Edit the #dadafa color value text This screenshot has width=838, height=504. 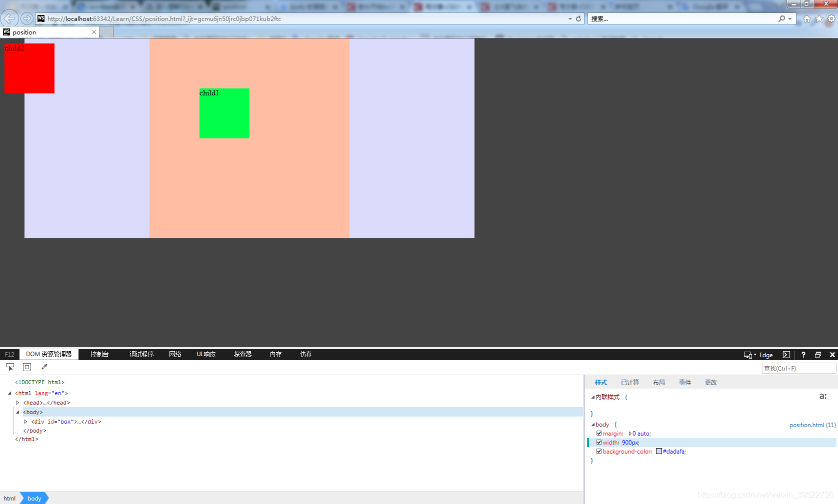pyautogui.click(x=674, y=452)
